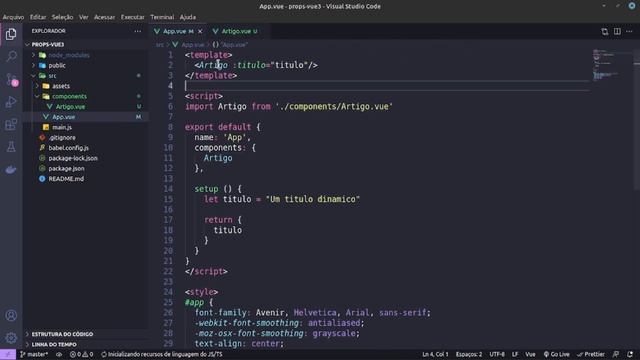640x360 pixels.
Task: Change Espaços: 2 indentation setting
Action: tap(469, 354)
